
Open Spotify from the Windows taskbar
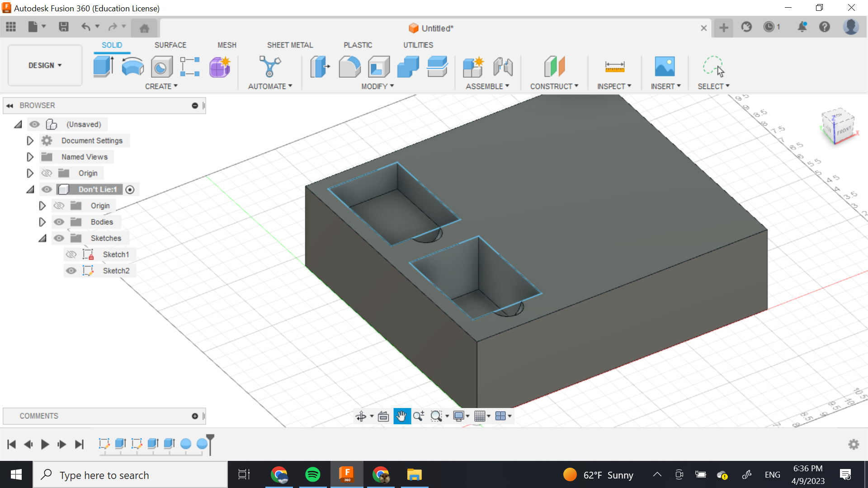tap(312, 475)
